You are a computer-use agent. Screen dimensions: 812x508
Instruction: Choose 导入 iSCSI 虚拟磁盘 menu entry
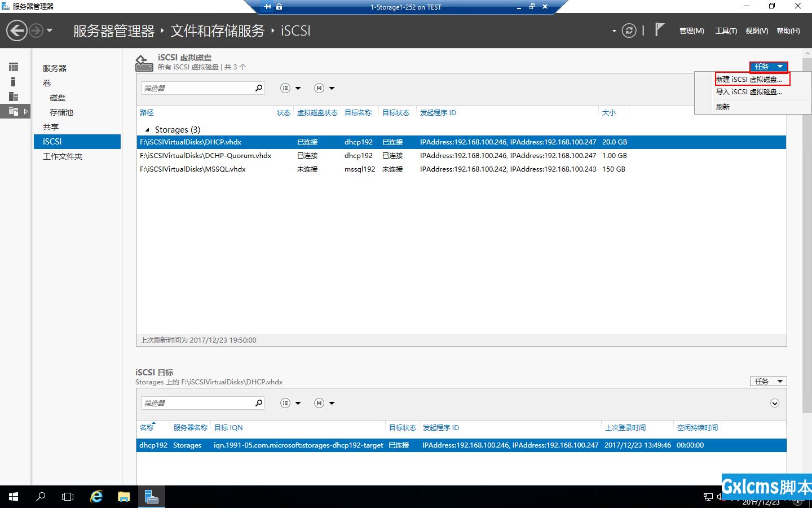tap(749, 92)
